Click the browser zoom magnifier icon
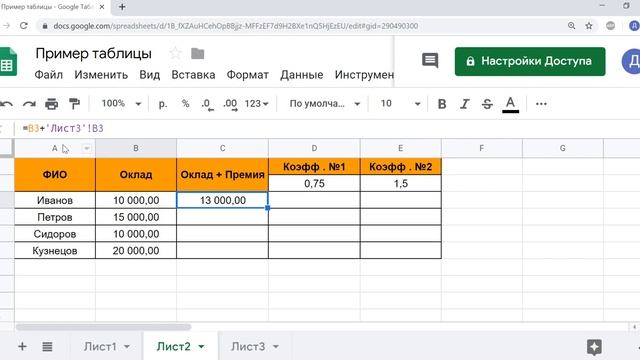The width and height of the screenshot is (640, 360). tap(571, 26)
